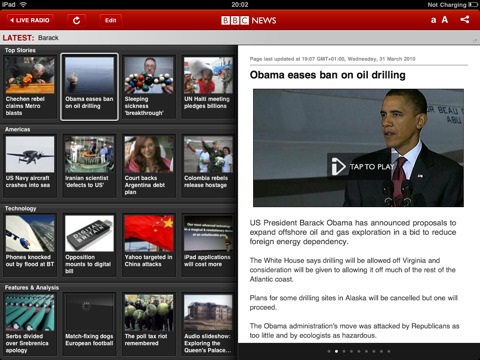Image resolution: width=480 pixels, height=360 pixels.
Task: Tap the Features & Analysis heading
Action: (x=32, y=287)
